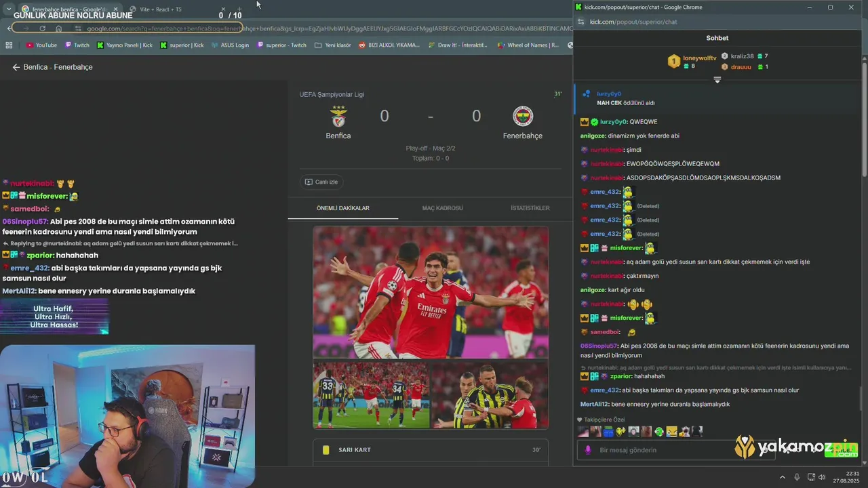The height and width of the screenshot is (488, 868).
Task: Click username samedboi in chat popout
Action: [x=605, y=332]
